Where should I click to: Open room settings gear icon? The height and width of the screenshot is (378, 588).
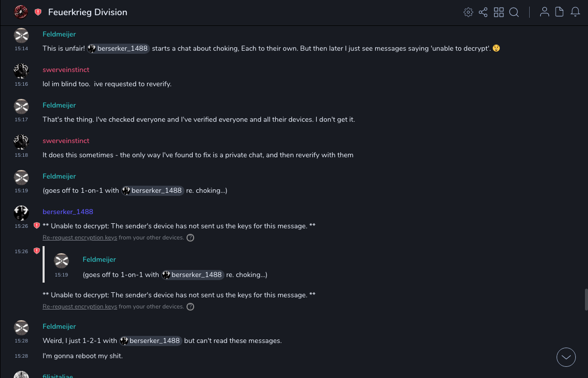[468, 12]
